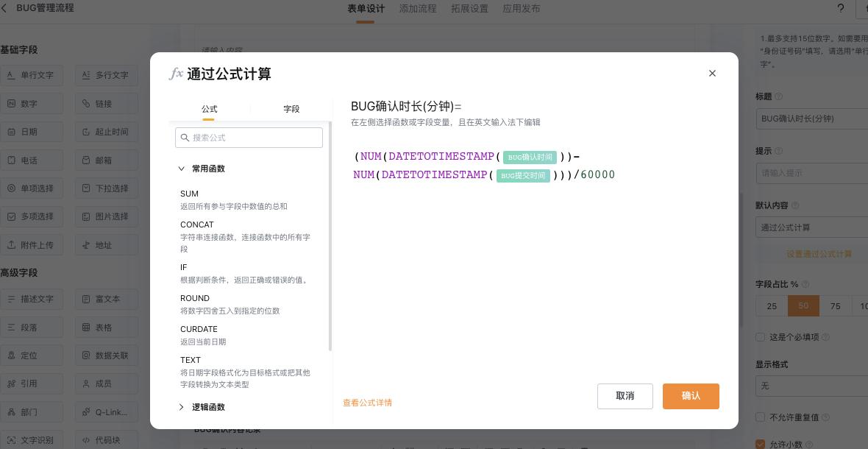This screenshot has width=868, height=449.
Task: Confirm the formula with 确认
Action: (691, 396)
